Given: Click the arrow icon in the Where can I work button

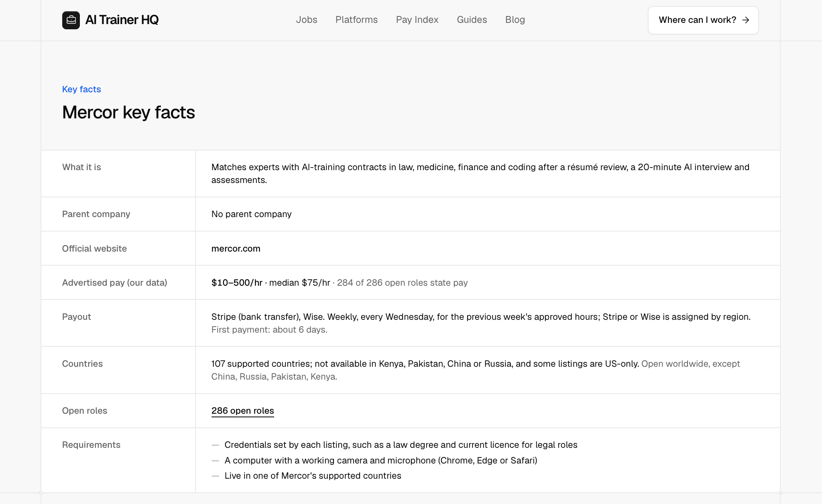Looking at the screenshot, I should click(x=746, y=20).
